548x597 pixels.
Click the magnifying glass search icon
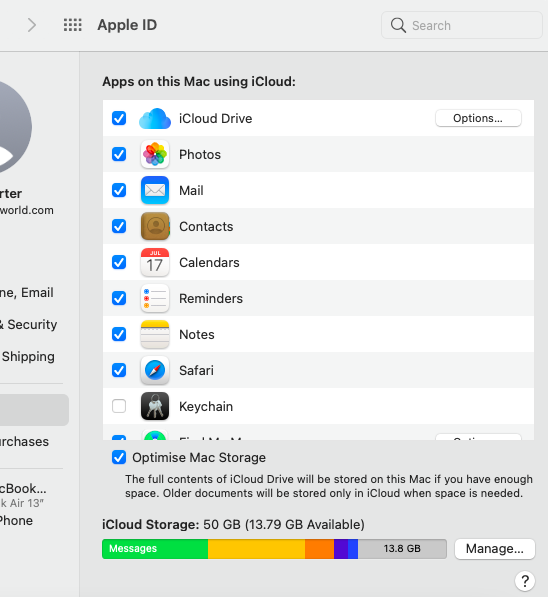(x=398, y=25)
